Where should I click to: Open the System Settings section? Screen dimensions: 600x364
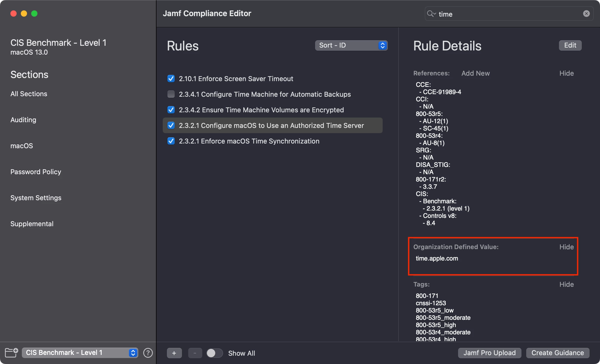36,198
